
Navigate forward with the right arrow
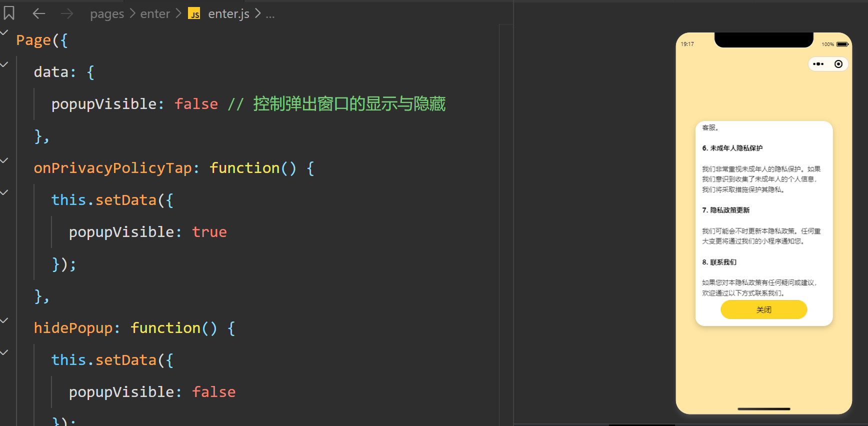[66, 13]
